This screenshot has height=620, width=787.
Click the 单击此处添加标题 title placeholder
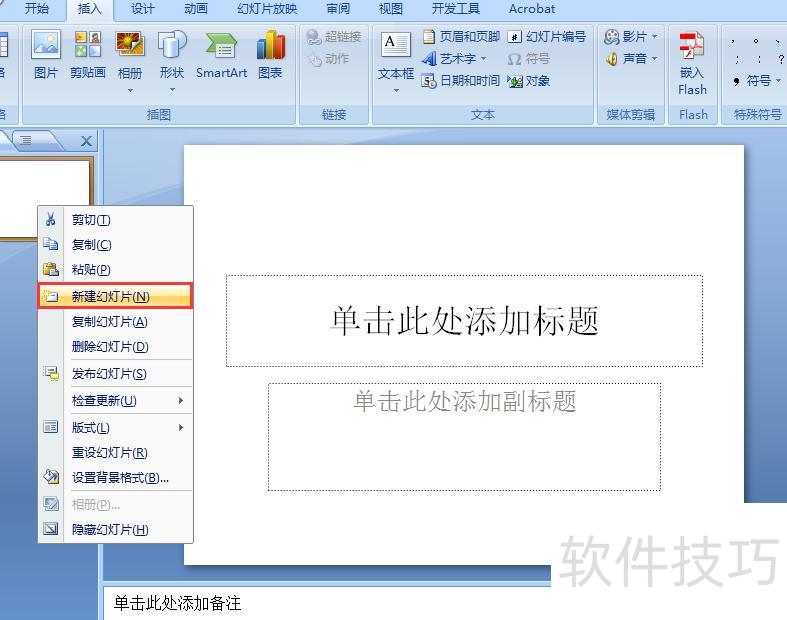464,321
